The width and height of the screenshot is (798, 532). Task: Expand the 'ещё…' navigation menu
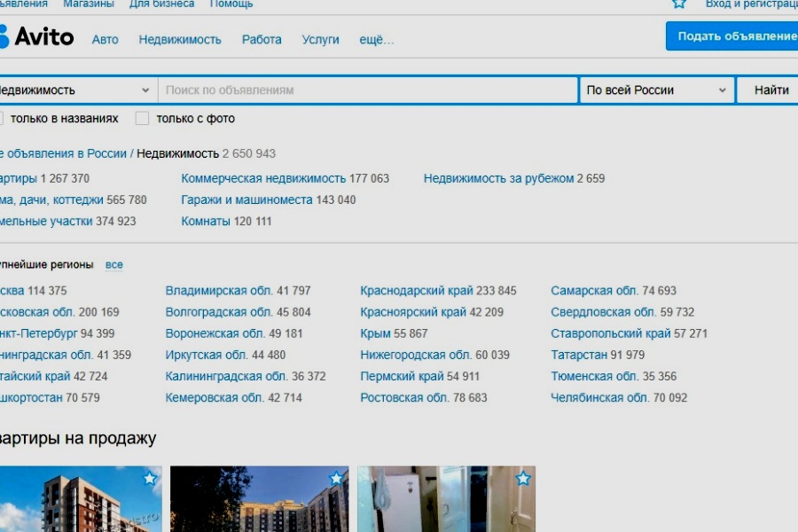click(376, 39)
